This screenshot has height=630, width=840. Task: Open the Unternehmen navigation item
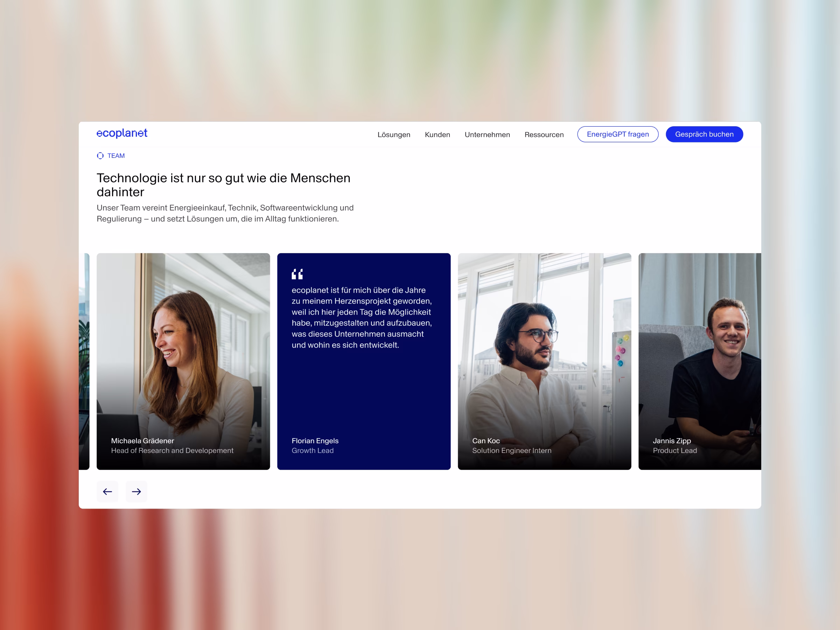(487, 134)
